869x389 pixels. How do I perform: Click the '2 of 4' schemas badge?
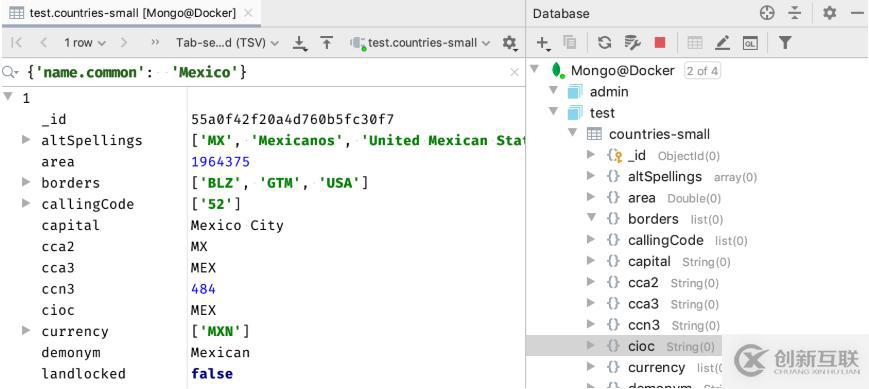pyautogui.click(x=702, y=71)
